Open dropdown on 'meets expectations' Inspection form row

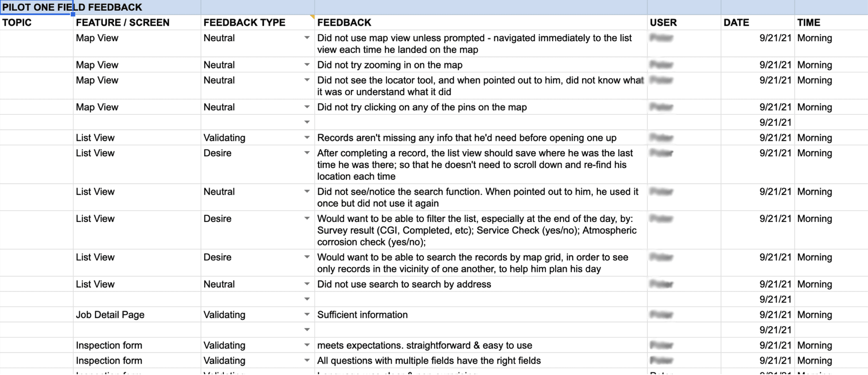point(307,345)
